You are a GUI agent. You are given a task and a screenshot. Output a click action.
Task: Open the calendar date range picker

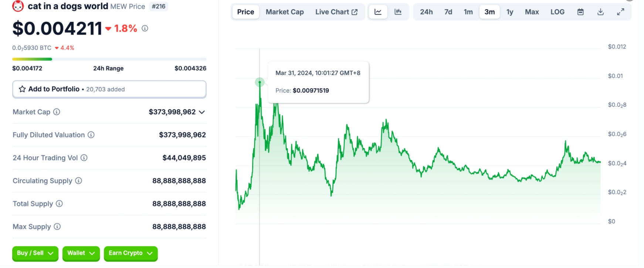pos(580,12)
